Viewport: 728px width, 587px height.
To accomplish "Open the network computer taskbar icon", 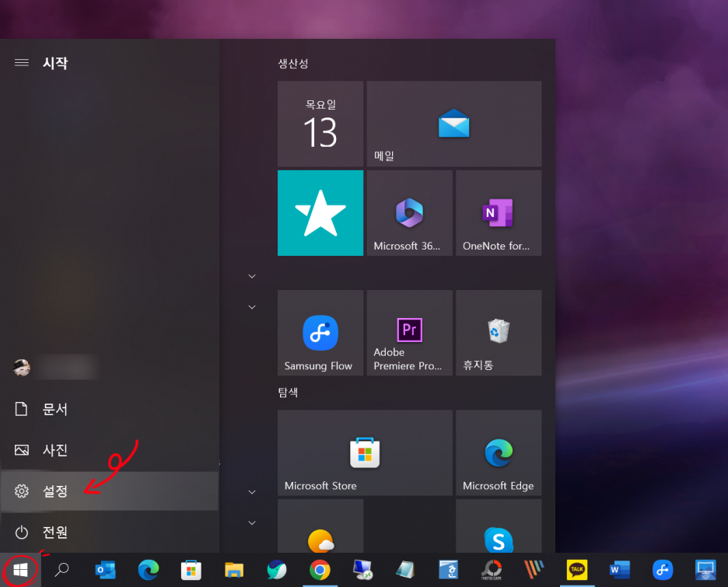I will point(362,570).
